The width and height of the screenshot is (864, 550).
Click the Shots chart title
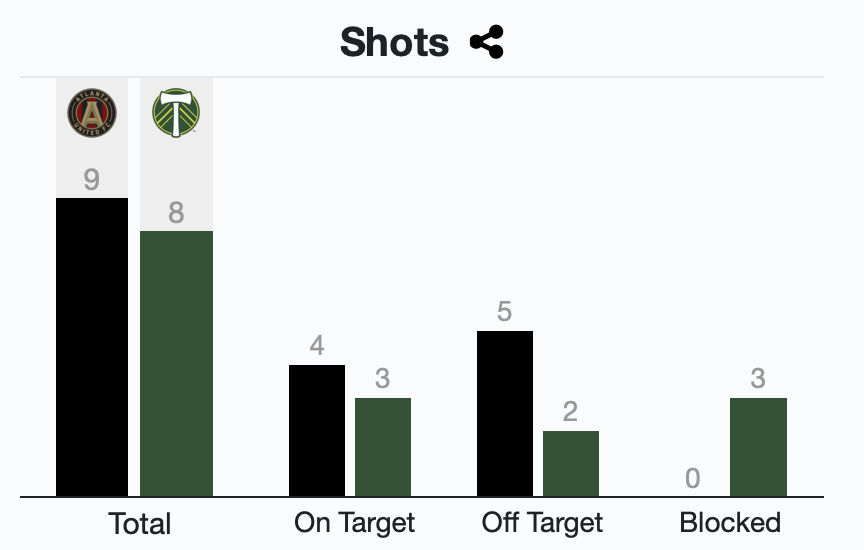pos(395,43)
